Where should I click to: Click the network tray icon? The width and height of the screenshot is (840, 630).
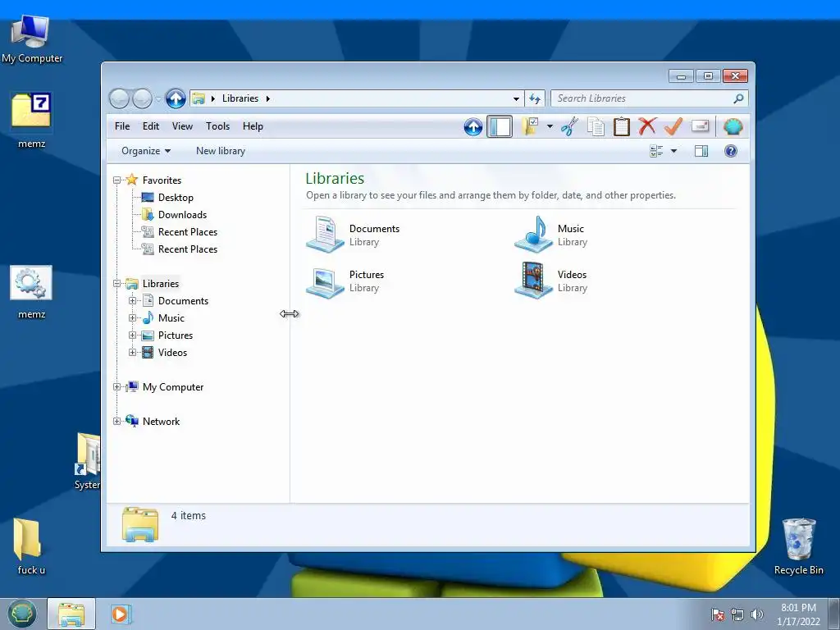737,614
